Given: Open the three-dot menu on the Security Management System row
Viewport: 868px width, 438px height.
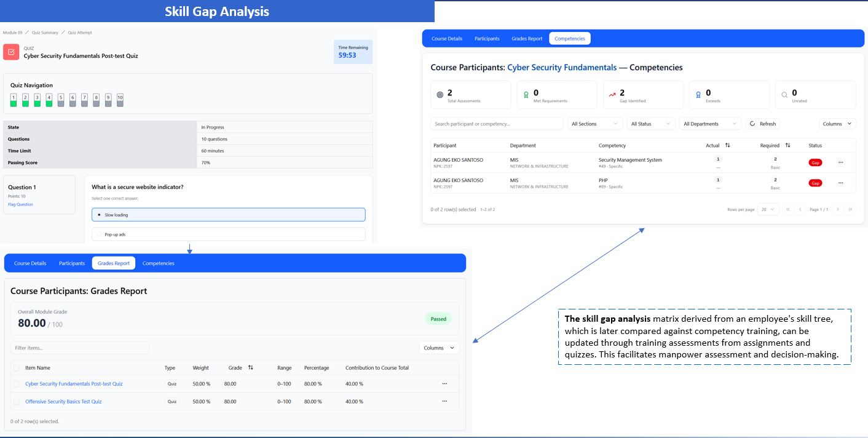Looking at the screenshot, I should click(x=840, y=162).
